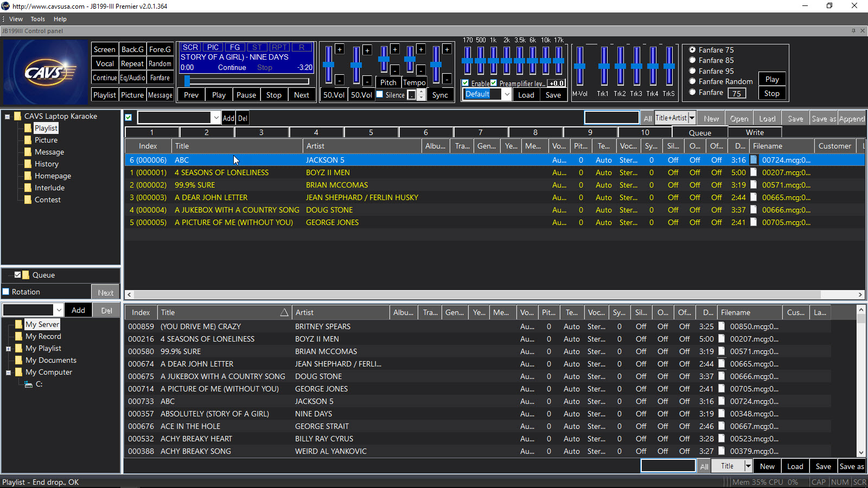Collapse the CAVS Laptop Karaoke tree node
868x488 pixels.
point(8,116)
